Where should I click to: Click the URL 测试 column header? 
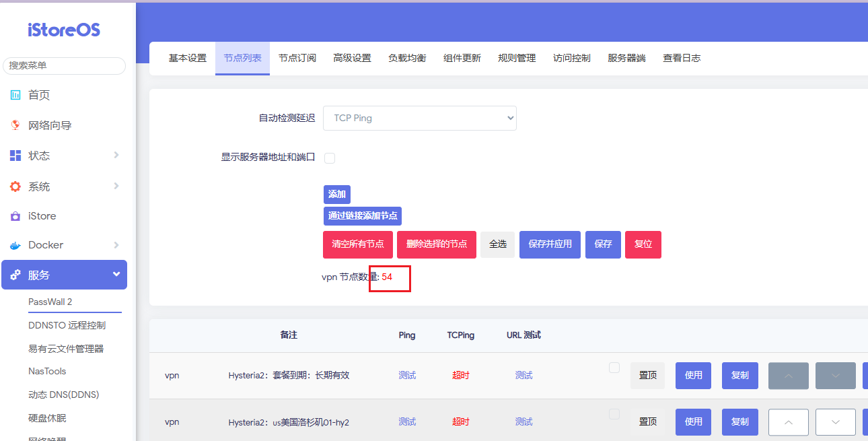coord(523,335)
